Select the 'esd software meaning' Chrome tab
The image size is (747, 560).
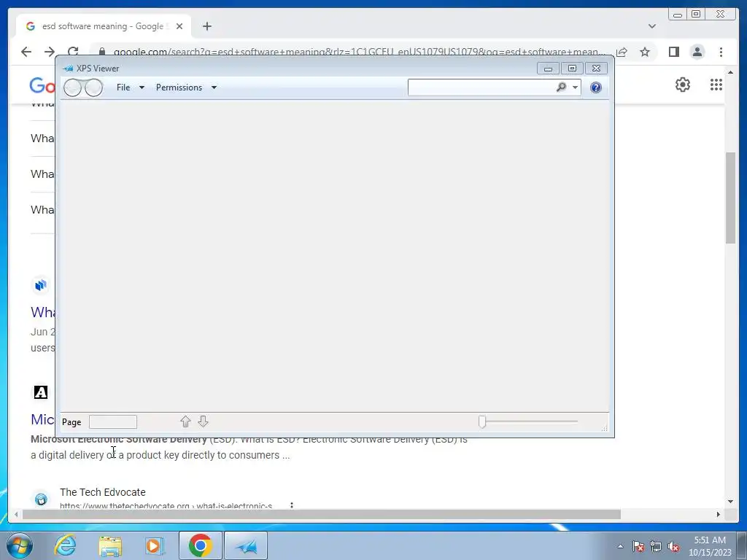103,26
